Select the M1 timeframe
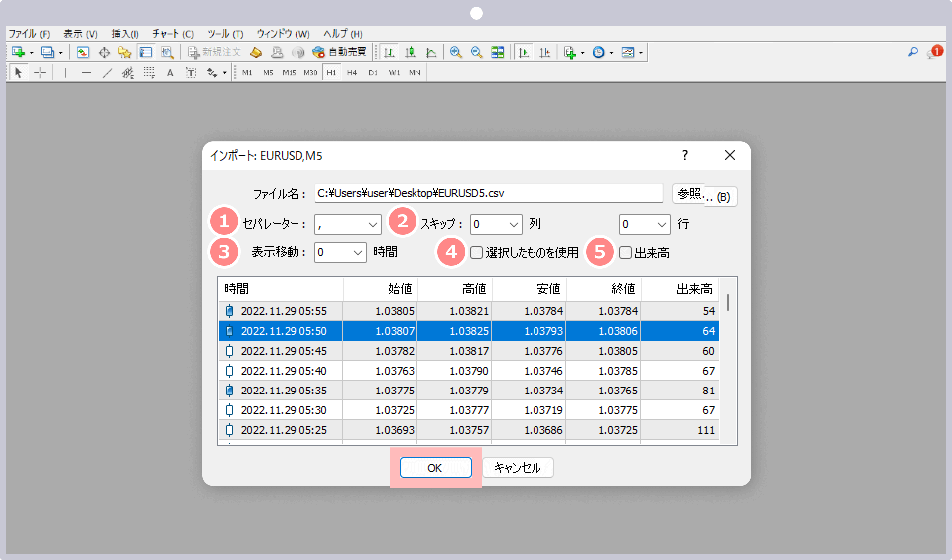 [247, 73]
